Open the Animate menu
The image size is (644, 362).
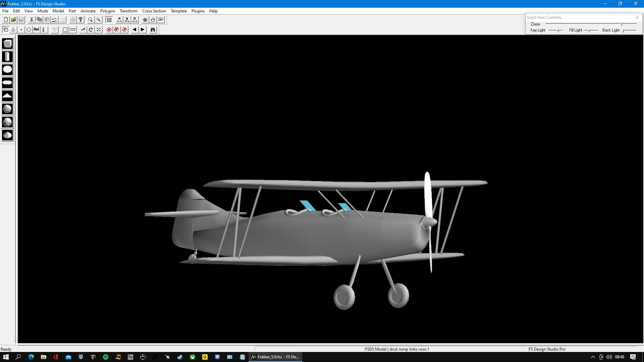coord(88,11)
